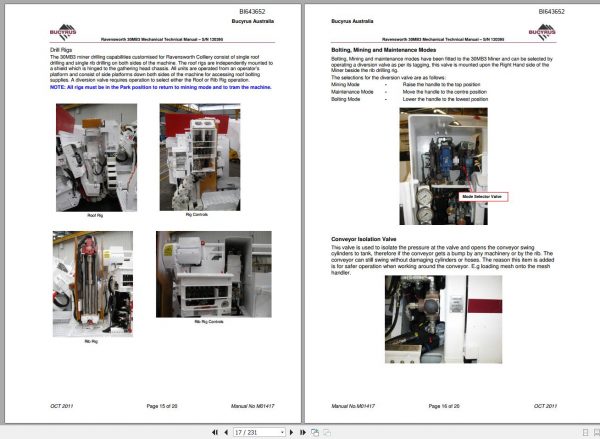Click Manual No M01417 on left page footer

[253, 406]
